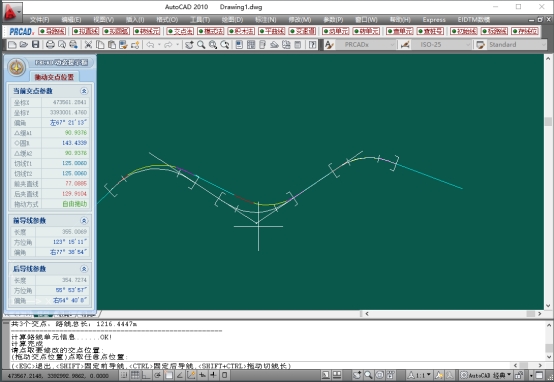Open the 文件(F) menu
The width and height of the screenshot is (554, 382).
coord(39,20)
